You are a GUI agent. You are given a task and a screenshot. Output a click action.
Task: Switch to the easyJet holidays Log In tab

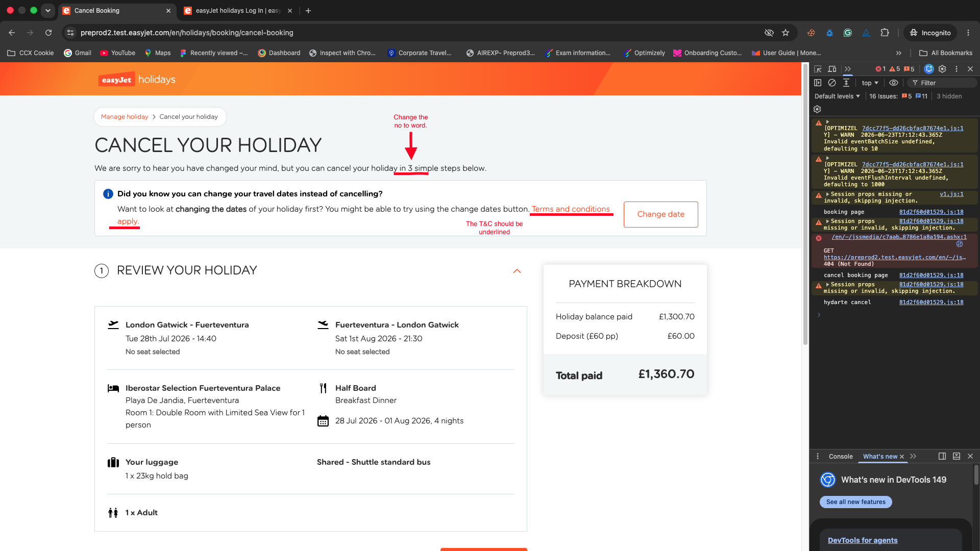[237, 11]
